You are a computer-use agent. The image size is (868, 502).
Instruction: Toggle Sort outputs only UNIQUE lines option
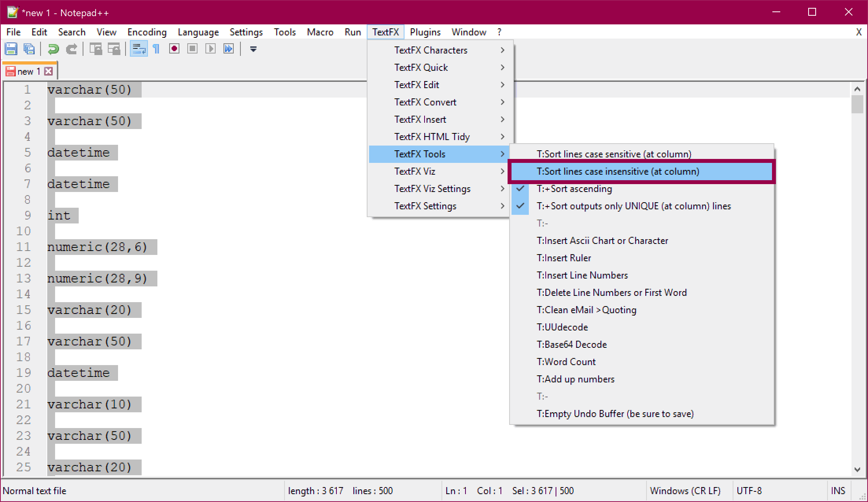(633, 206)
